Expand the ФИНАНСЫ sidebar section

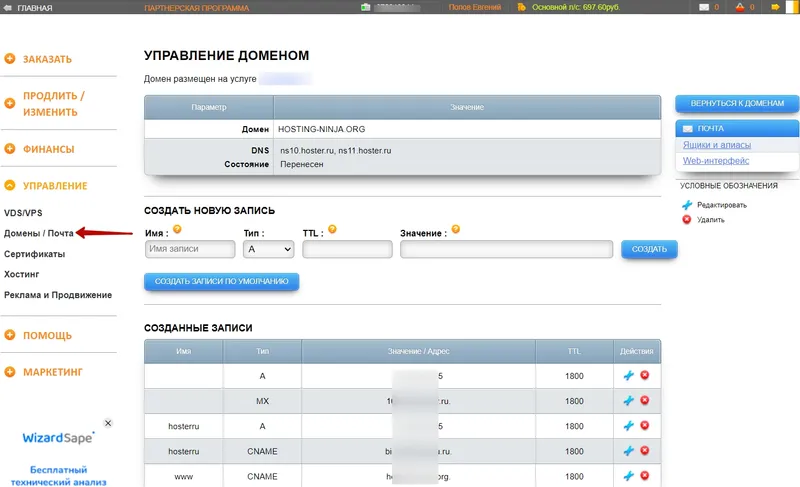tap(10, 148)
